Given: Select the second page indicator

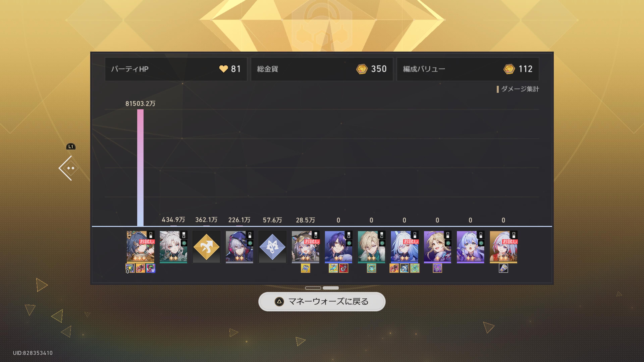Looking at the screenshot, I should (x=331, y=288).
